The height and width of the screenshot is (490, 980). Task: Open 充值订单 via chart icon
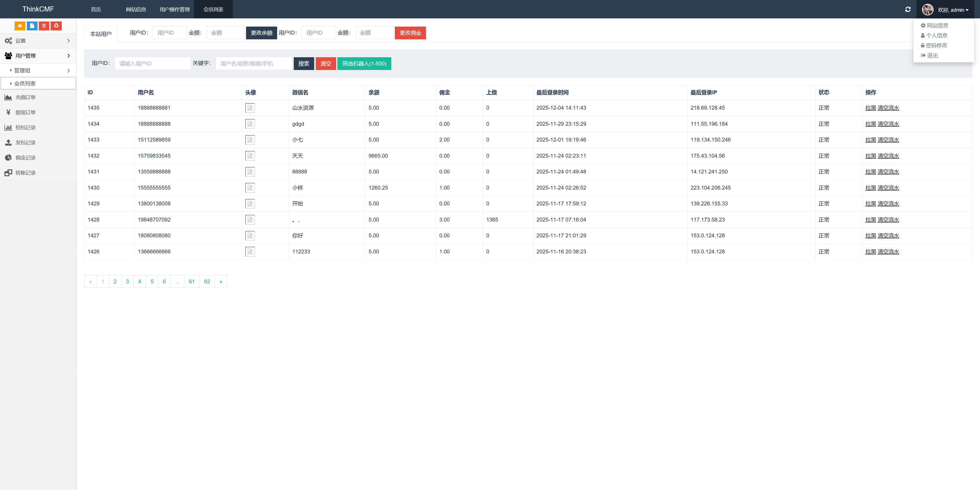[8, 98]
